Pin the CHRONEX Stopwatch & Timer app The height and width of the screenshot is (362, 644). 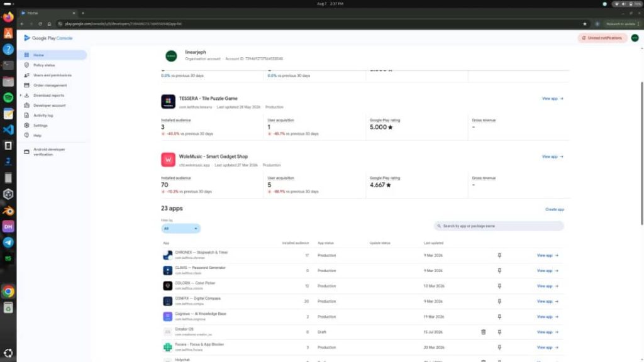[499, 255]
